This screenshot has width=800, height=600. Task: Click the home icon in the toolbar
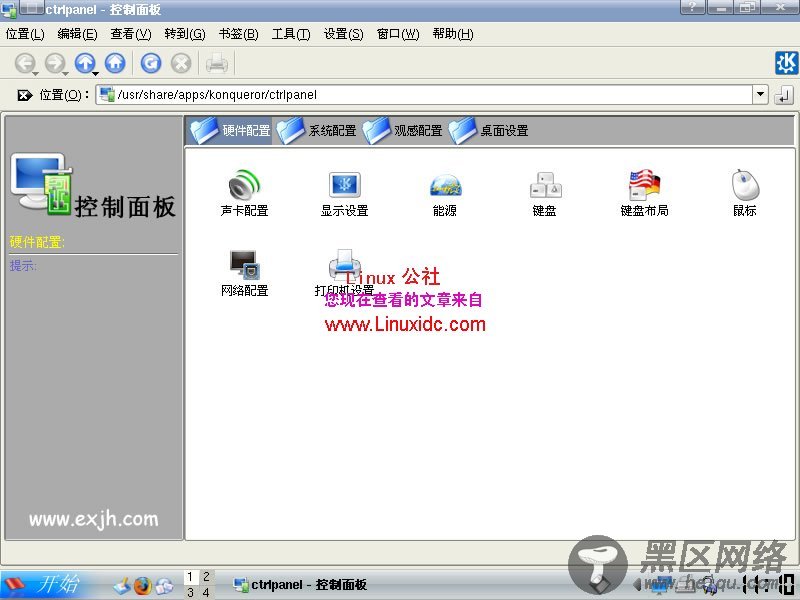pos(115,62)
